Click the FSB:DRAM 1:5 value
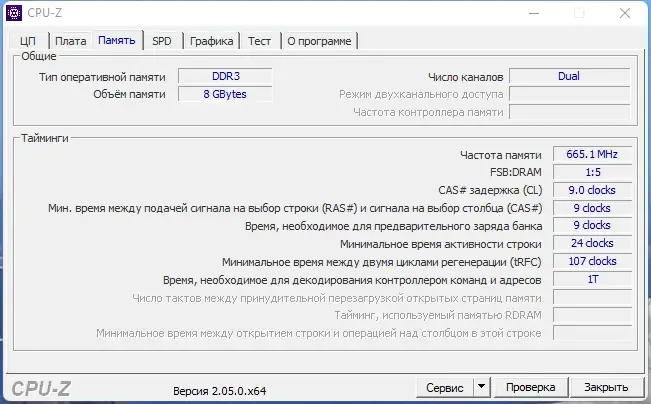The width and height of the screenshot is (651, 404). click(592, 172)
